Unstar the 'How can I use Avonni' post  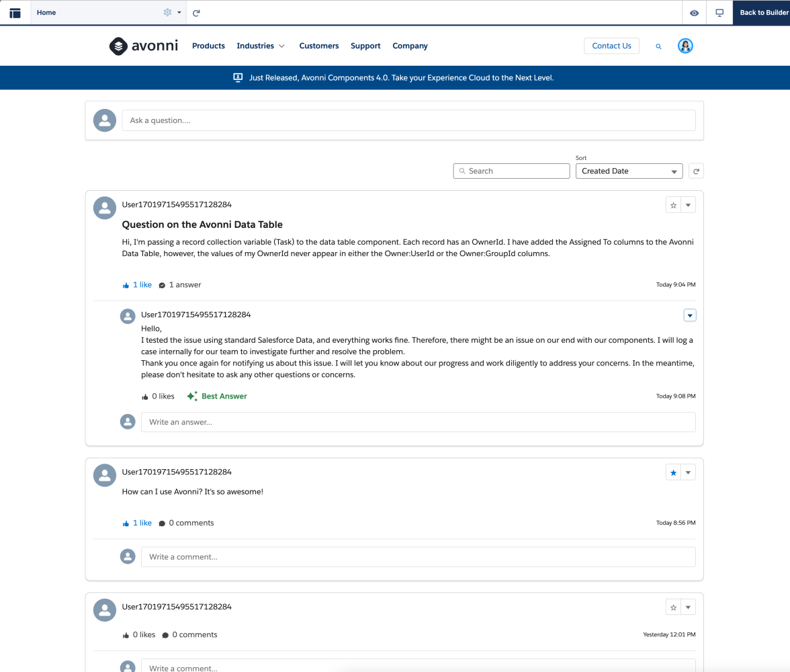tap(673, 473)
